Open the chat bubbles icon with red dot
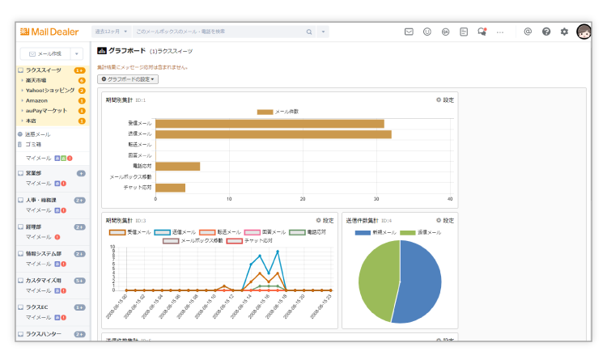 click(x=482, y=32)
